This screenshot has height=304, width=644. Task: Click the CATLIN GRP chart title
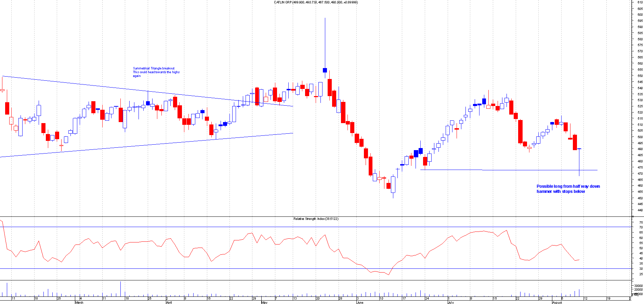pos(316,2)
